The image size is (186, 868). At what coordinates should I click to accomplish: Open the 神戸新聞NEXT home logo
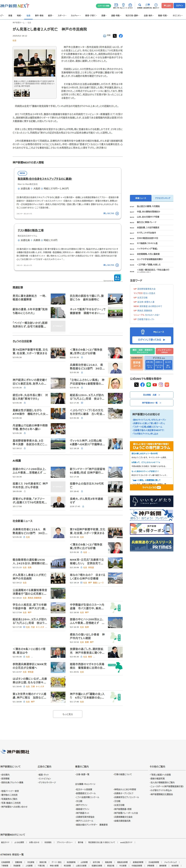(14, 6)
